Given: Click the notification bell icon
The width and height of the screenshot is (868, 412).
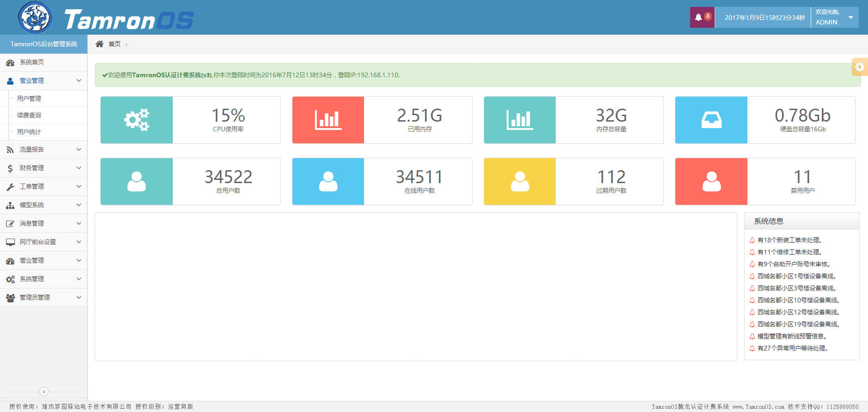Looking at the screenshot, I should [x=699, y=18].
